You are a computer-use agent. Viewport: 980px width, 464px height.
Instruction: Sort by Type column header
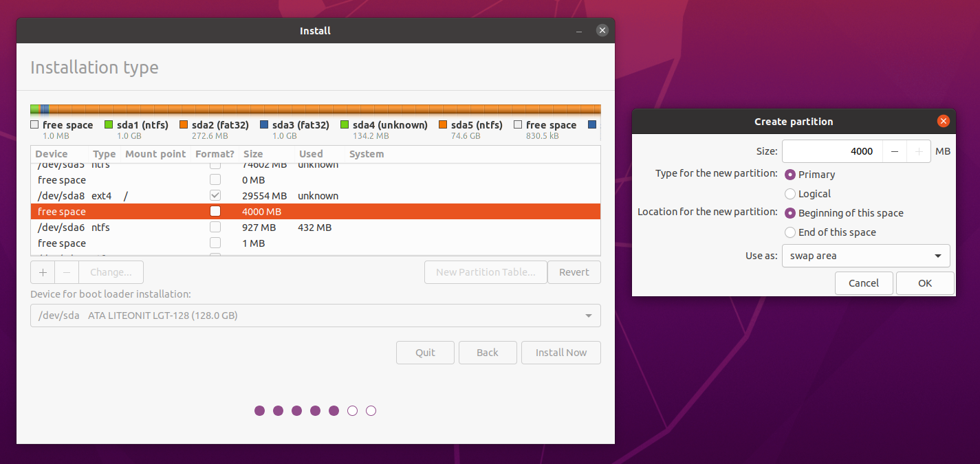[105, 154]
